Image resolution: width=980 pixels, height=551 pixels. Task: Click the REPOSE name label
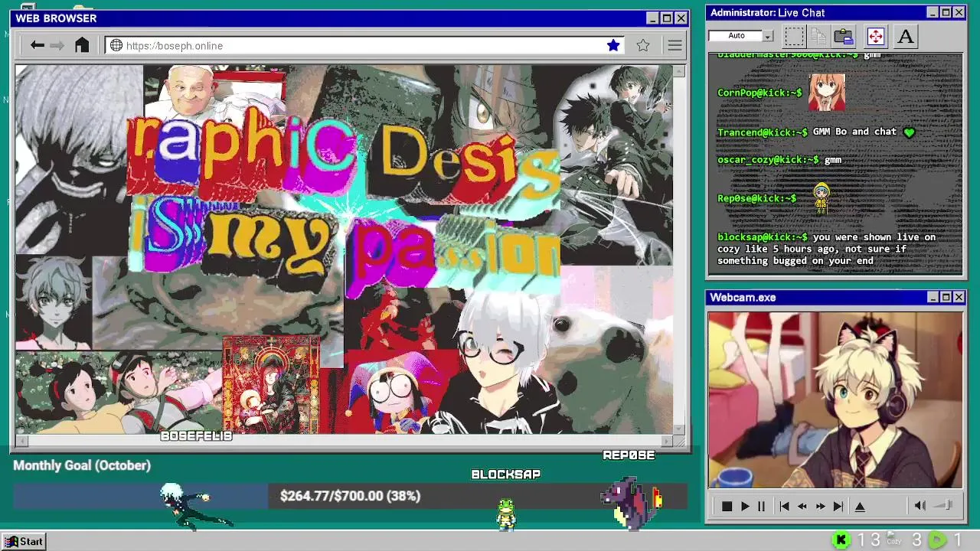629,455
